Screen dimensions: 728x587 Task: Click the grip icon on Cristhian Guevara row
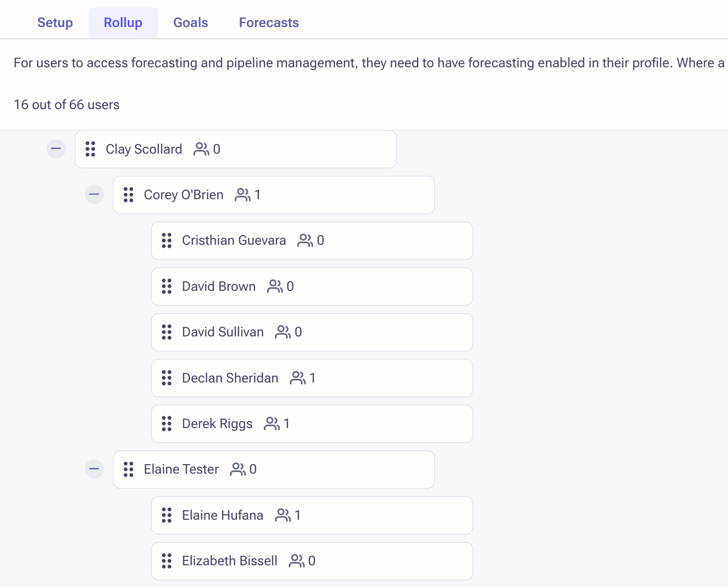click(x=167, y=241)
